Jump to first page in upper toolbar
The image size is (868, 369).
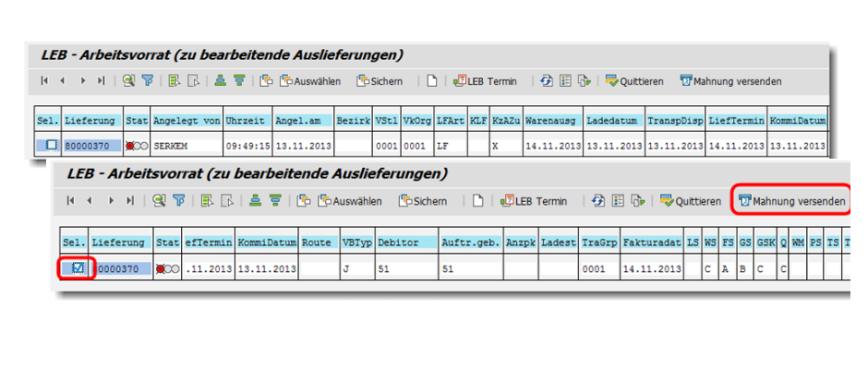point(44,81)
